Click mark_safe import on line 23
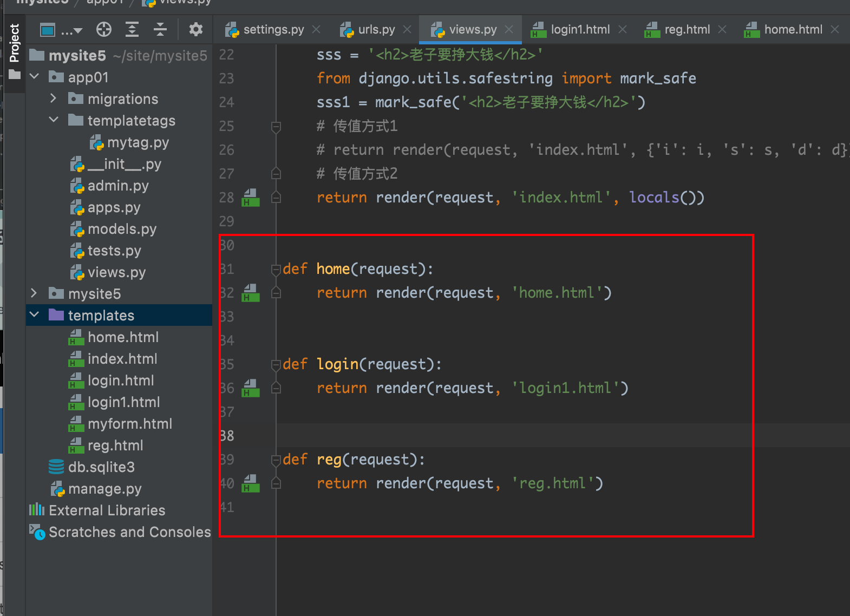Screen dimensions: 850x616 pyautogui.click(x=658, y=78)
